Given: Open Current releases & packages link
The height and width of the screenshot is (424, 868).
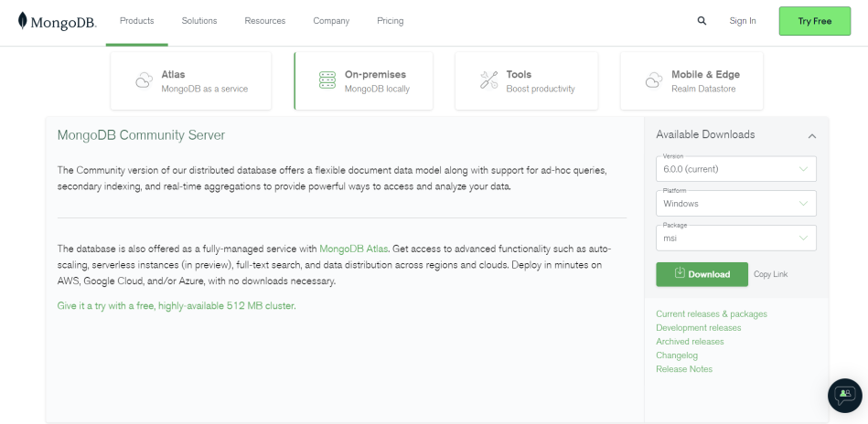Looking at the screenshot, I should click(x=712, y=314).
